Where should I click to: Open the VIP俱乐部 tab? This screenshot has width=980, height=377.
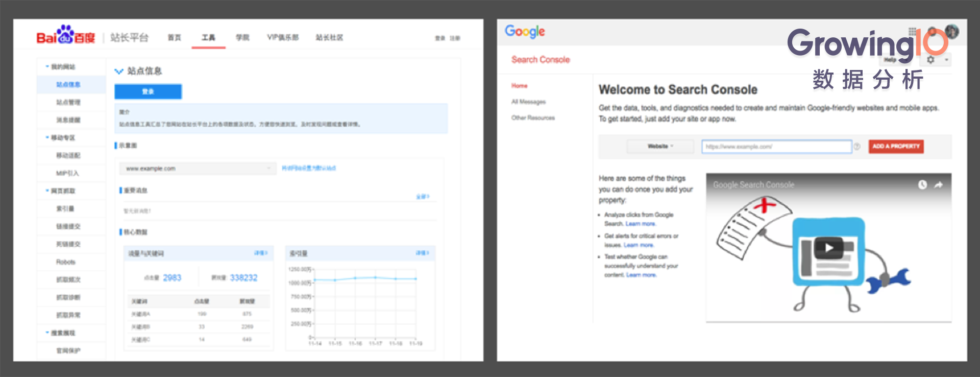click(x=283, y=38)
